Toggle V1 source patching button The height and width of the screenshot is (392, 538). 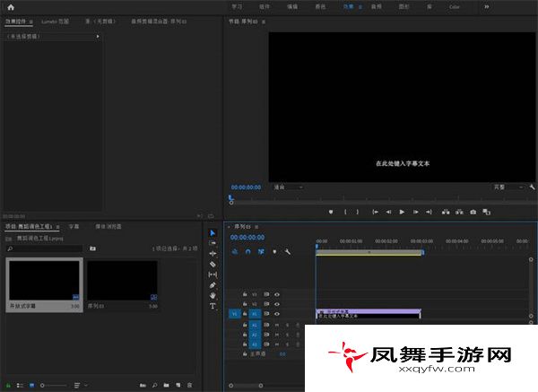tap(235, 314)
